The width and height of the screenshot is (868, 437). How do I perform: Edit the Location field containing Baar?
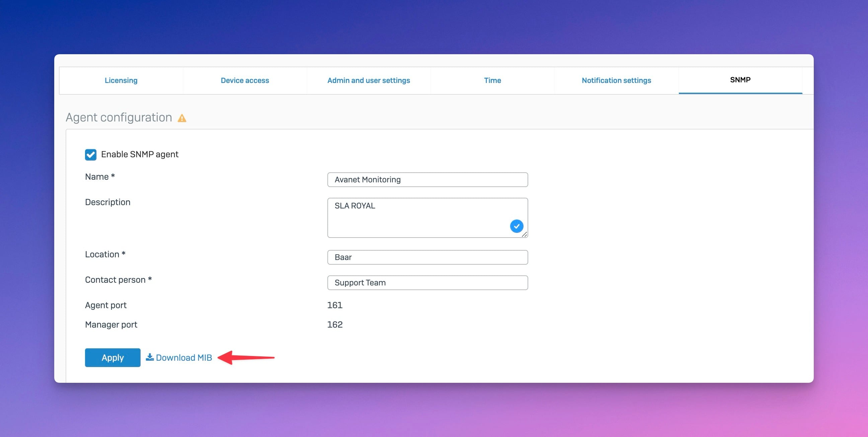(x=427, y=257)
